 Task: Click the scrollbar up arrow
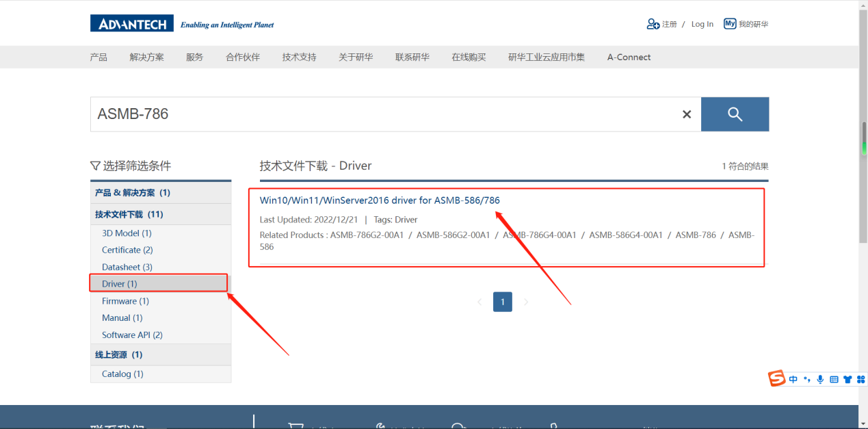pyautogui.click(x=863, y=5)
